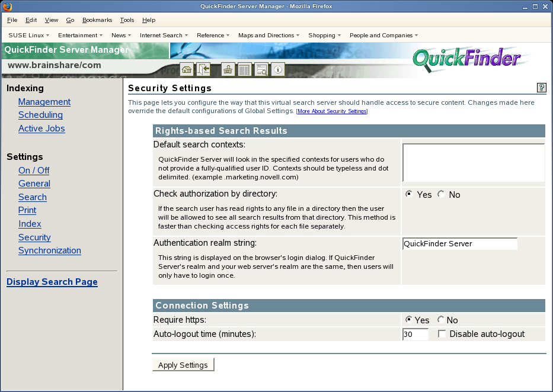Click the Rights-based Search Results header

click(349, 131)
